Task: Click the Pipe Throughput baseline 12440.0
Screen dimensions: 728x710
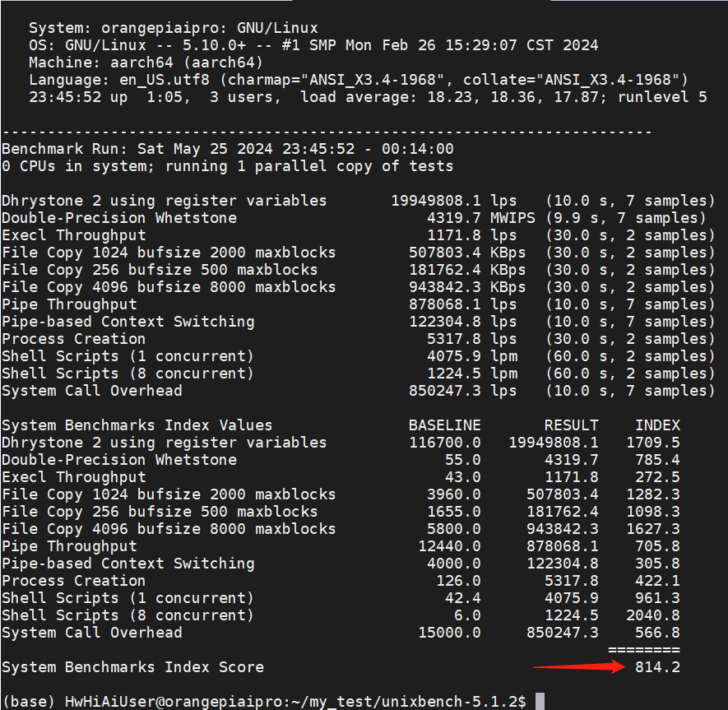Action: [449, 546]
